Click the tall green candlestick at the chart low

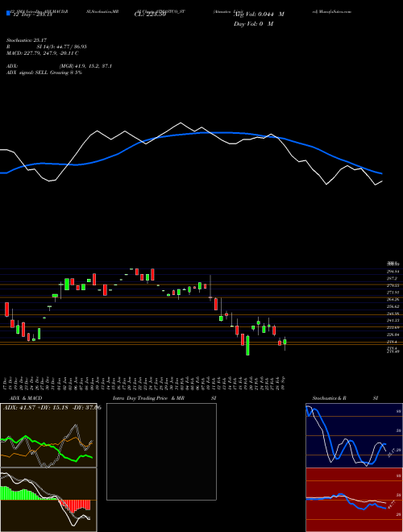tap(247, 345)
